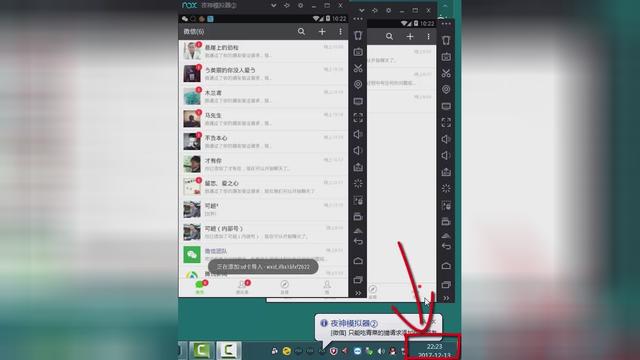640x360 pixels.
Task: Click the spinner icon in front Nox sidebar
Action: 358,183
